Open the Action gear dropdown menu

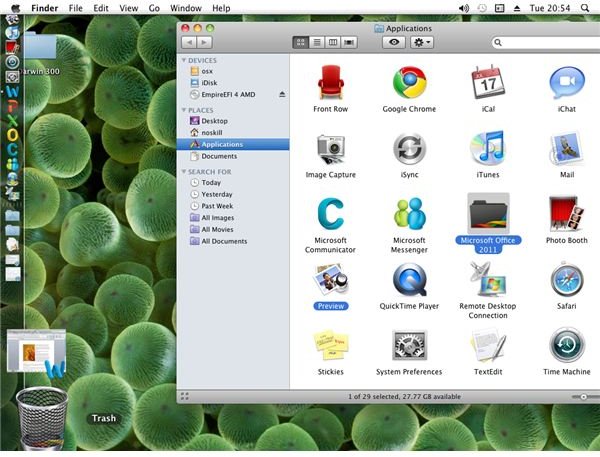coord(422,42)
